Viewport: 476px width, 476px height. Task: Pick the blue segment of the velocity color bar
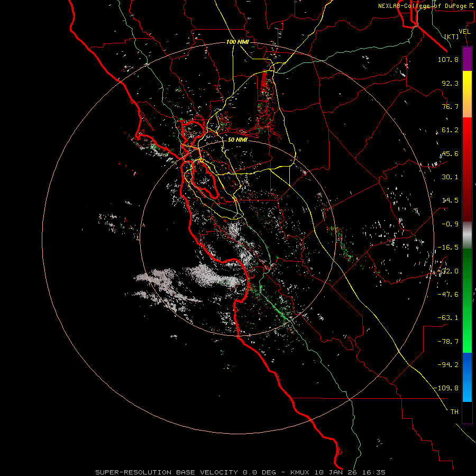point(467,377)
